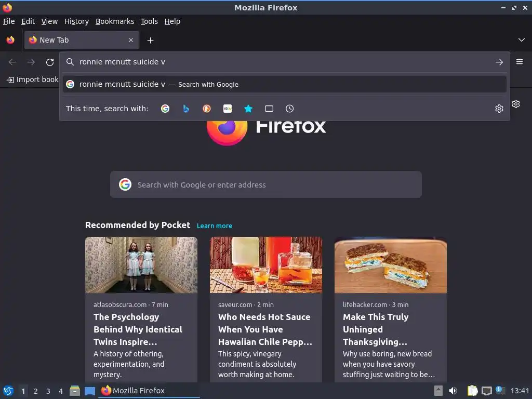Click the Import bookmarks toolbar button

click(x=33, y=79)
